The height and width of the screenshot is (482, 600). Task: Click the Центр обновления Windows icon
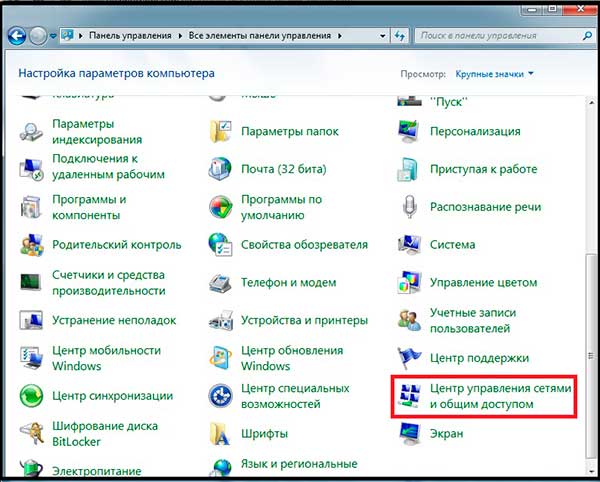[x=220, y=358]
